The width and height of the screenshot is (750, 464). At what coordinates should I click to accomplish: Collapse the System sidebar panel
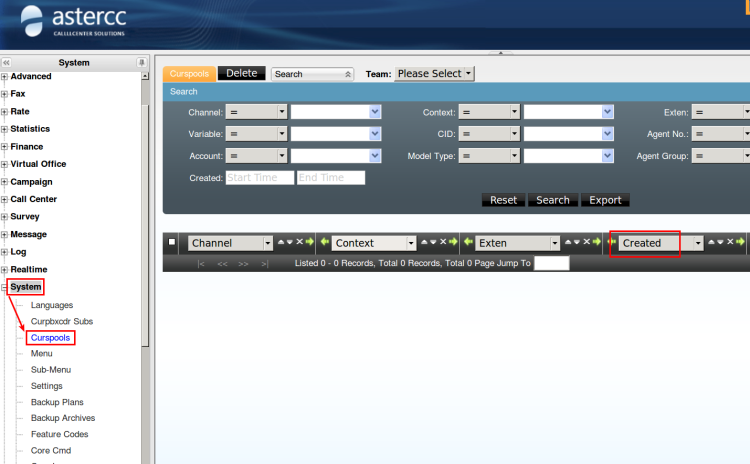pyautogui.click(x=7, y=62)
